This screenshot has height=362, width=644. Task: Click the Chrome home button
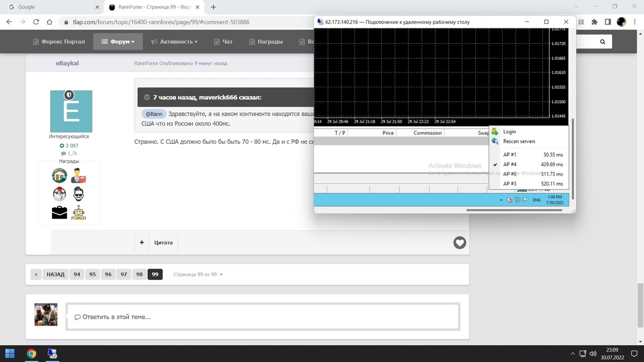[x=49, y=22]
